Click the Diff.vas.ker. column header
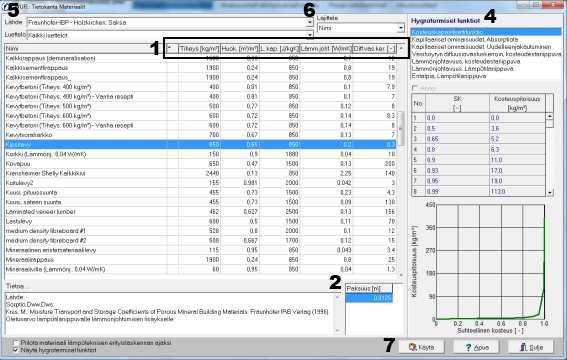 [374, 49]
